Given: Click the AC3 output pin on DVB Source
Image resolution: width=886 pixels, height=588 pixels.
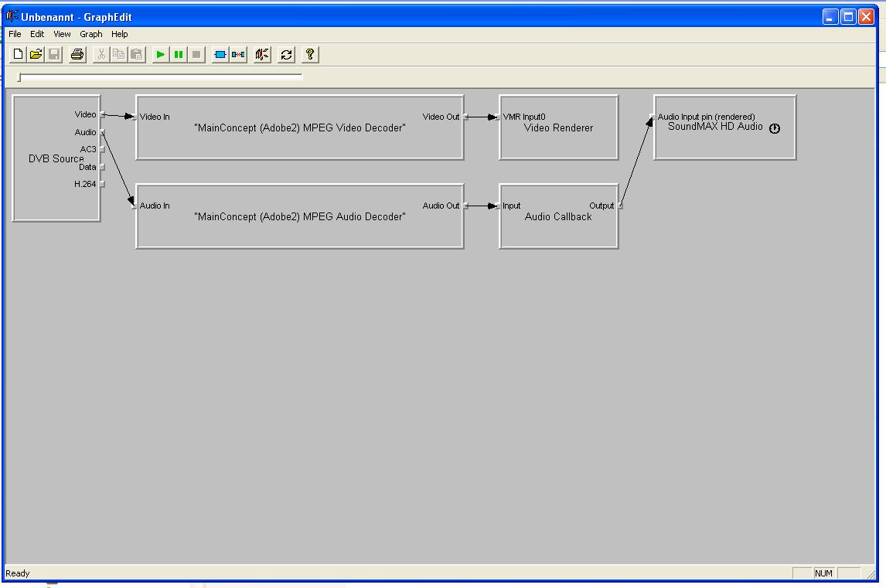Looking at the screenshot, I should tap(101, 150).
